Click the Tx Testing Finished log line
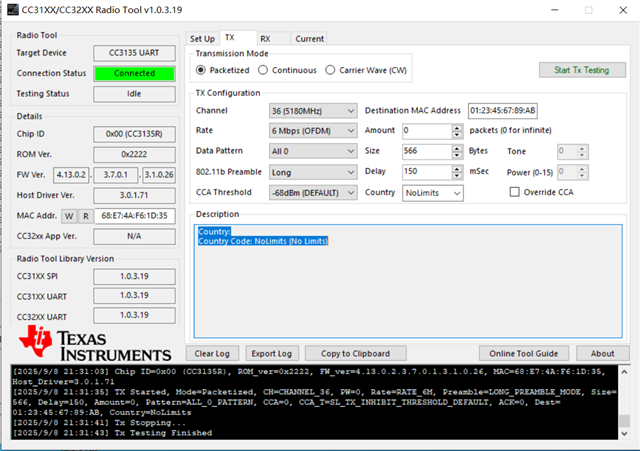 (112, 433)
